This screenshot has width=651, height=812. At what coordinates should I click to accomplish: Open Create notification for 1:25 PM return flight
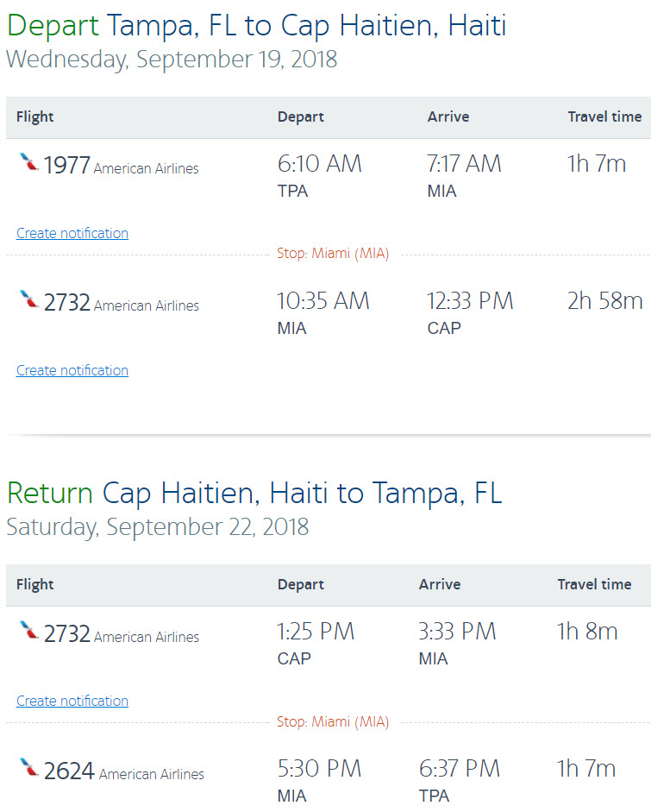(x=72, y=701)
